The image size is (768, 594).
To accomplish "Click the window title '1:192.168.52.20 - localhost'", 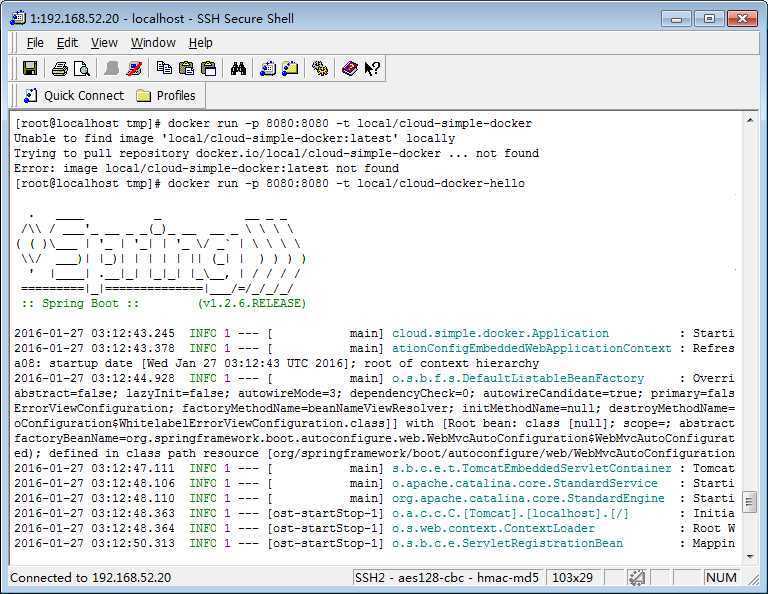I will pyautogui.click(x=107, y=19).
